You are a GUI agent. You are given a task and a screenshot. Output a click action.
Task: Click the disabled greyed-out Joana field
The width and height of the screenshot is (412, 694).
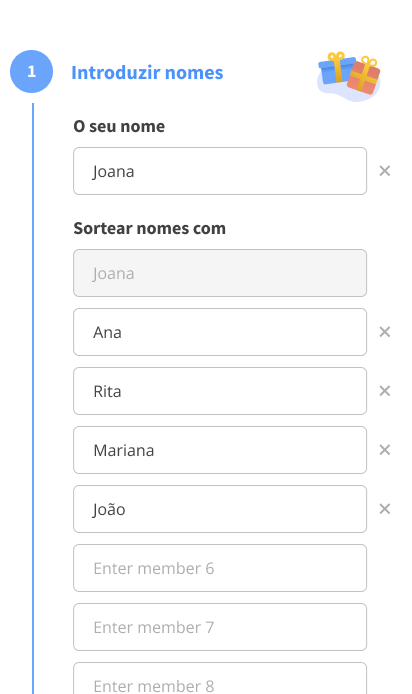click(220, 273)
